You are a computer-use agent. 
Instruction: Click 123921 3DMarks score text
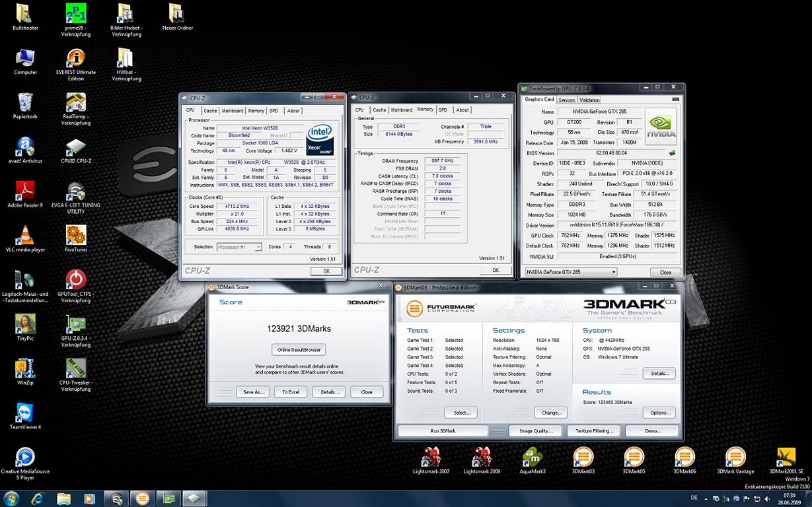coord(299,328)
